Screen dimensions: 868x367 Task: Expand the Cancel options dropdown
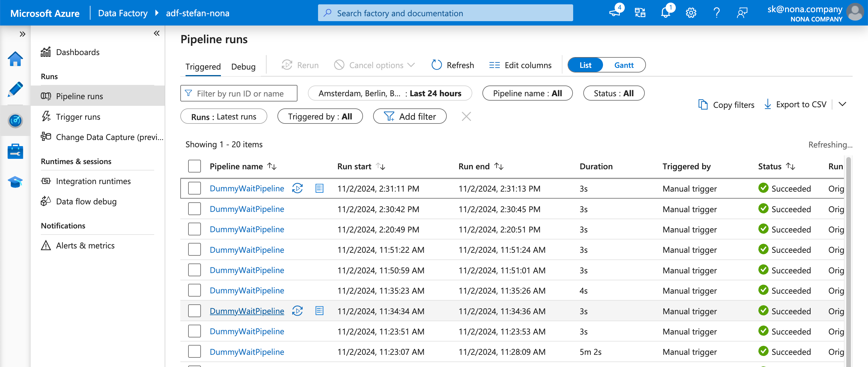tap(374, 65)
